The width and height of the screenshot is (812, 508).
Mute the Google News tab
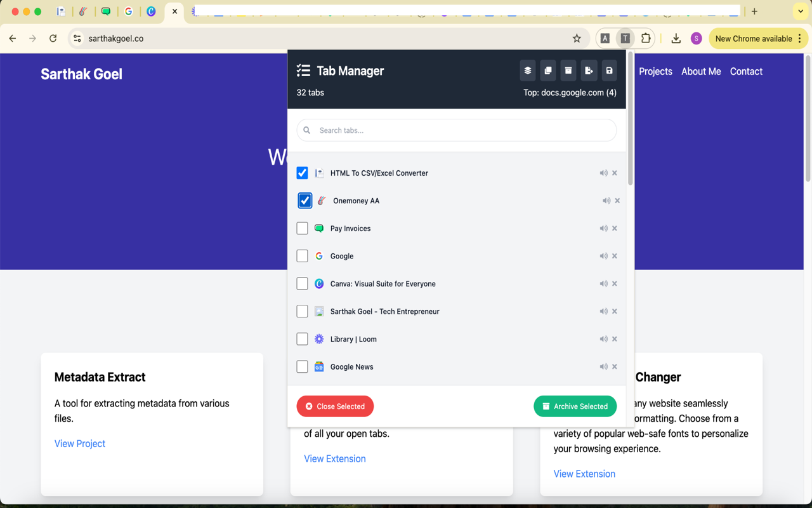[603, 366]
